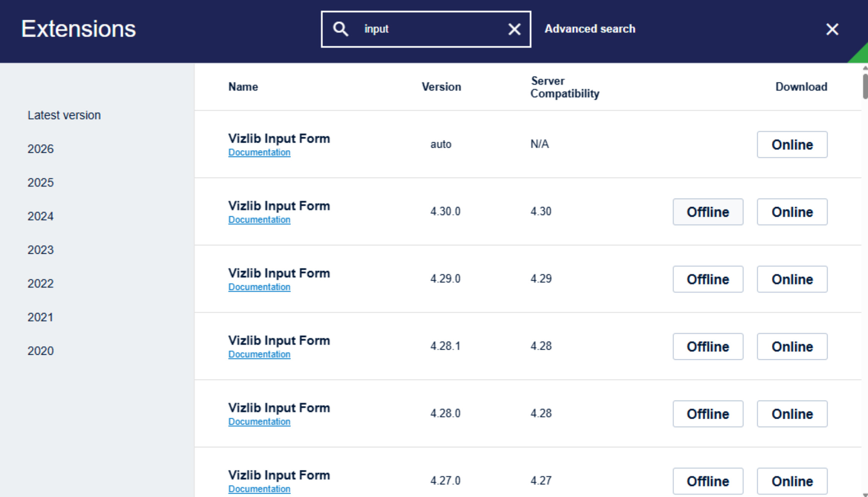This screenshot has height=497, width=868.
Task: Open Documentation for auto version
Action: click(x=259, y=152)
